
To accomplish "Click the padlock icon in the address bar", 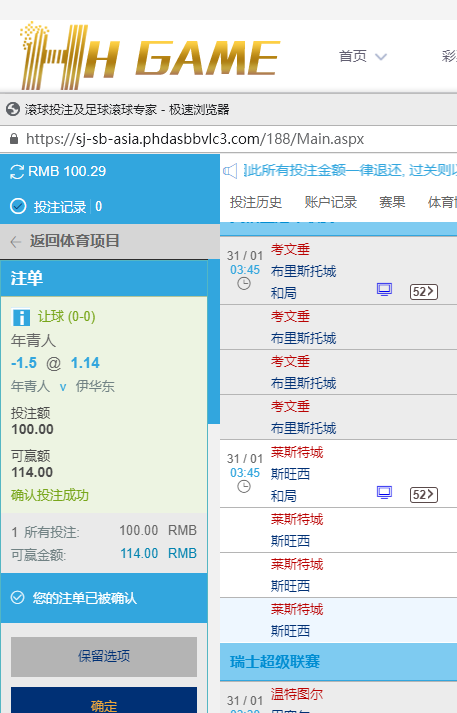I will (14, 139).
